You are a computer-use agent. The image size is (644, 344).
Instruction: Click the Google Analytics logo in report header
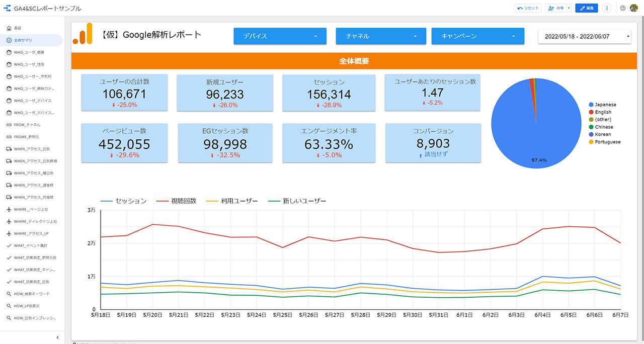tap(83, 34)
